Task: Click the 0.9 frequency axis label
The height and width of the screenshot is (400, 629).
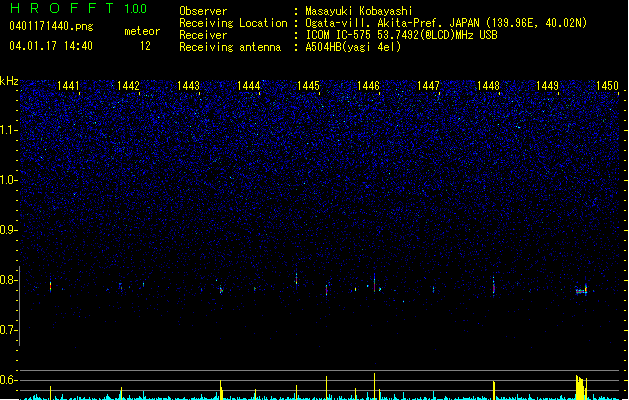Action: point(8,230)
